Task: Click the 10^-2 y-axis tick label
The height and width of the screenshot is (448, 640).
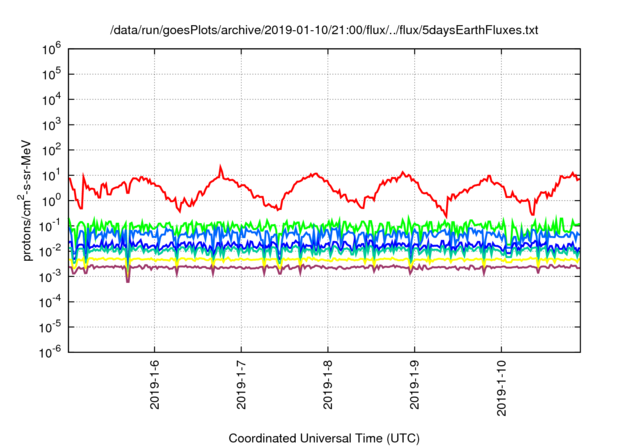Action: (50, 251)
